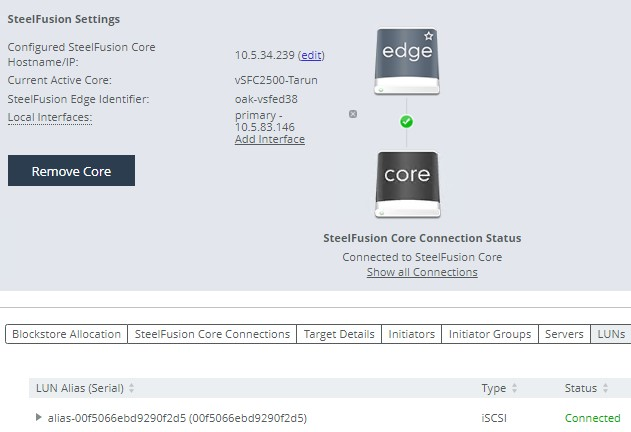Open the Target Details tab
This screenshot has width=631, height=432.
point(339,334)
